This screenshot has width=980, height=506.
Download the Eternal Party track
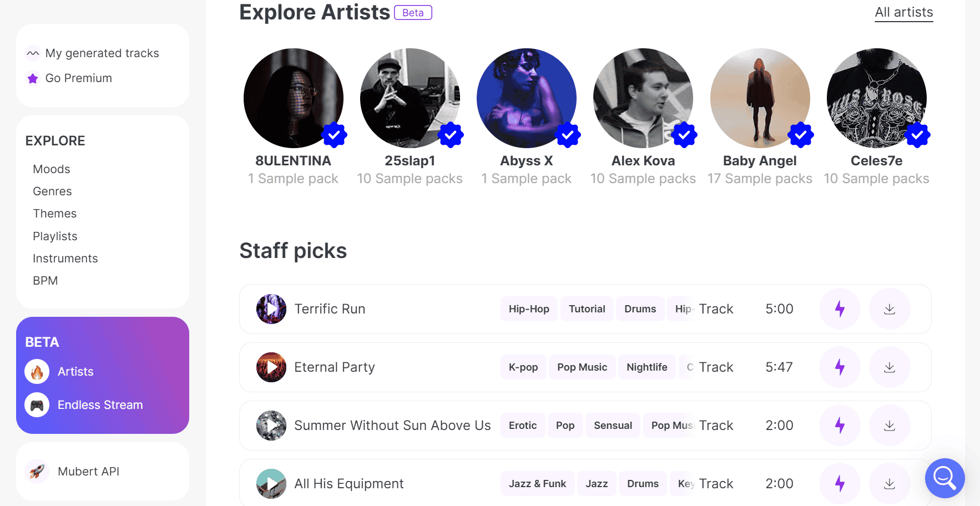[889, 367]
